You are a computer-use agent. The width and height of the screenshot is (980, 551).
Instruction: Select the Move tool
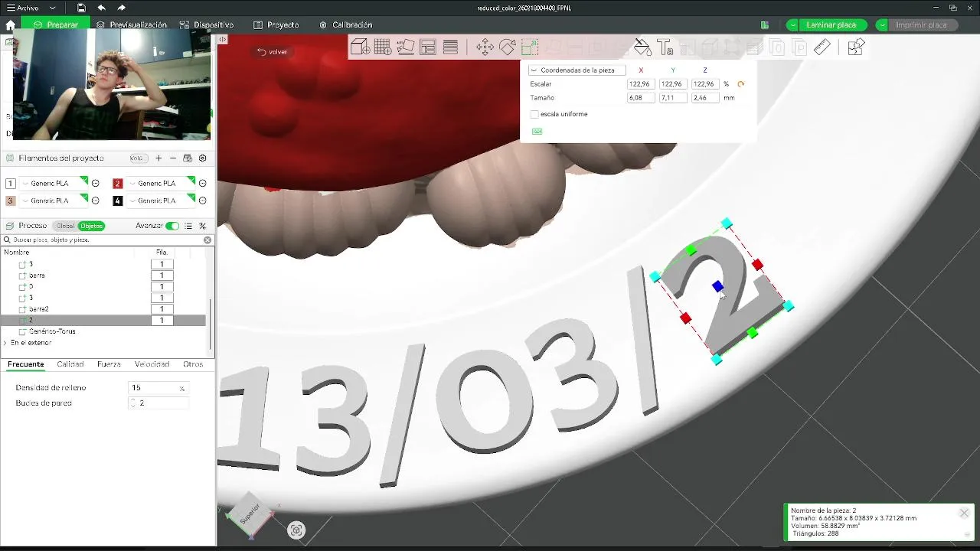point(485,47)
